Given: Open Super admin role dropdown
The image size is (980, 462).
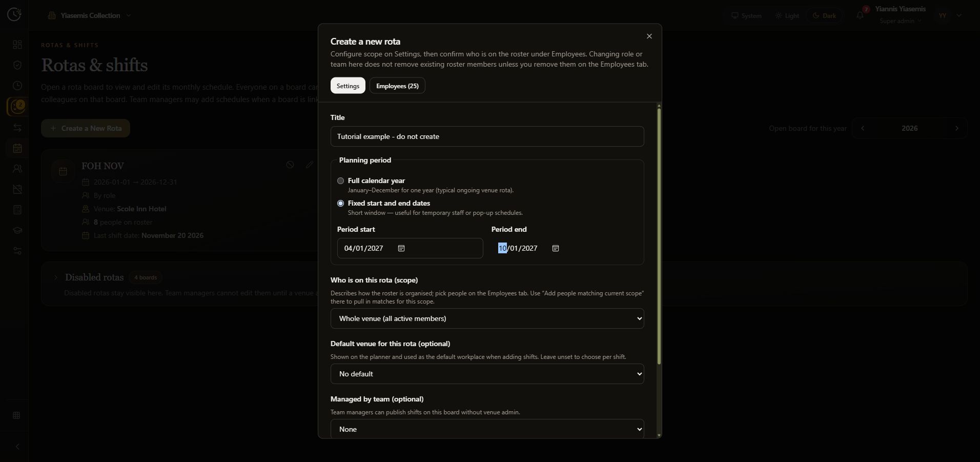Looking at the screenshot, I should tap(901, 21).
